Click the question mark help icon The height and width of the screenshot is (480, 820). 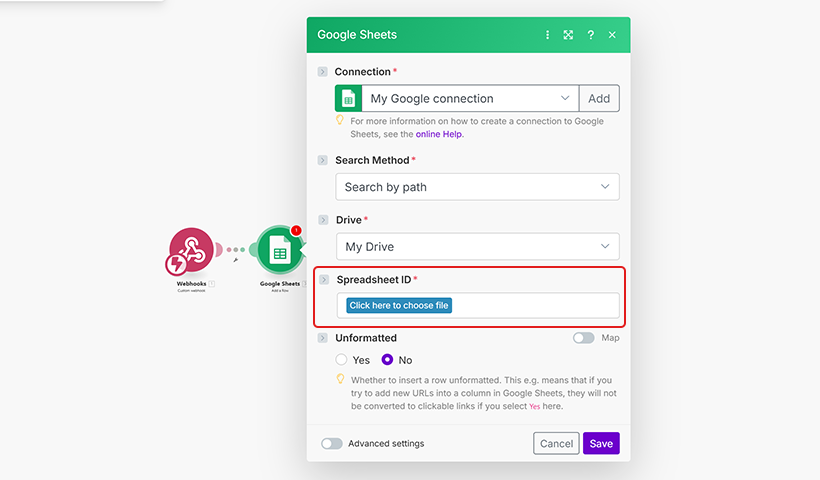(x=590, y=35)
